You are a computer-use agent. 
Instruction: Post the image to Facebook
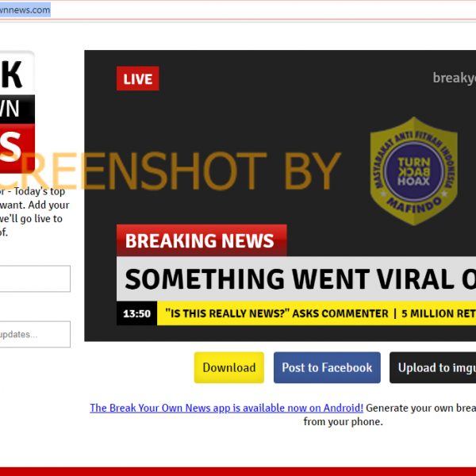[327, 367]
